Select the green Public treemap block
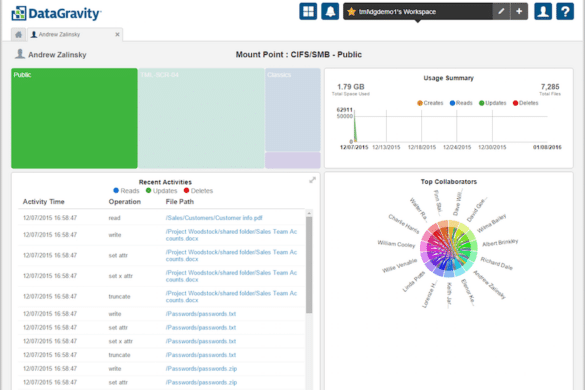Viewport: 585px width, 390px height. [74, 118]
